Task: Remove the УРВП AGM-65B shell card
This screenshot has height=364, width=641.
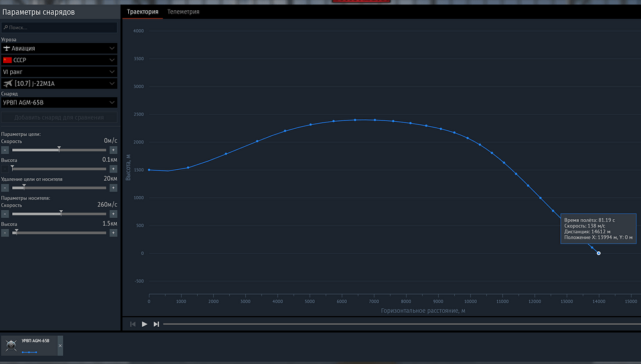Action: click(60, 345)
